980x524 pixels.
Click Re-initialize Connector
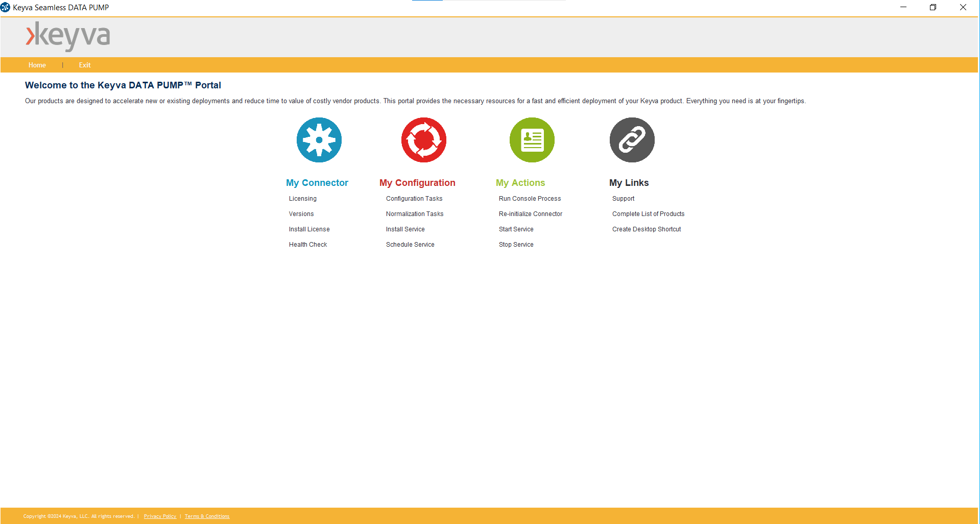(x=531, y=214)
